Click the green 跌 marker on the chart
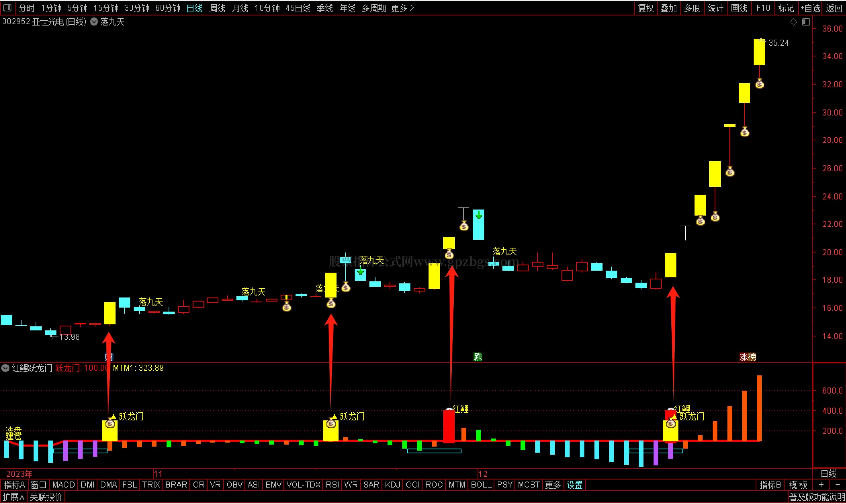The image size is (846, 504). pos(478,357)
